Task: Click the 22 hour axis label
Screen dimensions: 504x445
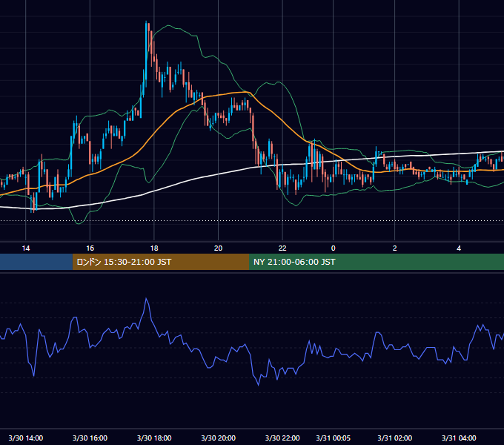Action: [x=282, y=248]
